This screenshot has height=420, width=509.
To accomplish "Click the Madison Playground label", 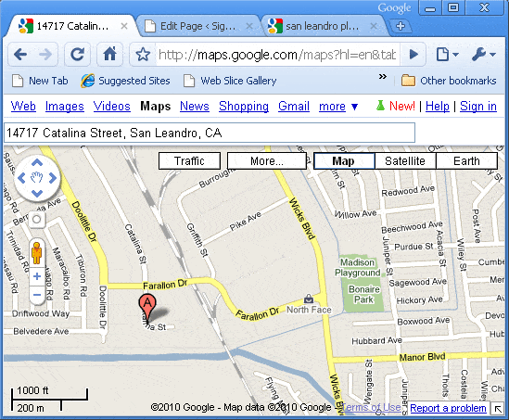I will pyautogui.click(x=357, y=267).
